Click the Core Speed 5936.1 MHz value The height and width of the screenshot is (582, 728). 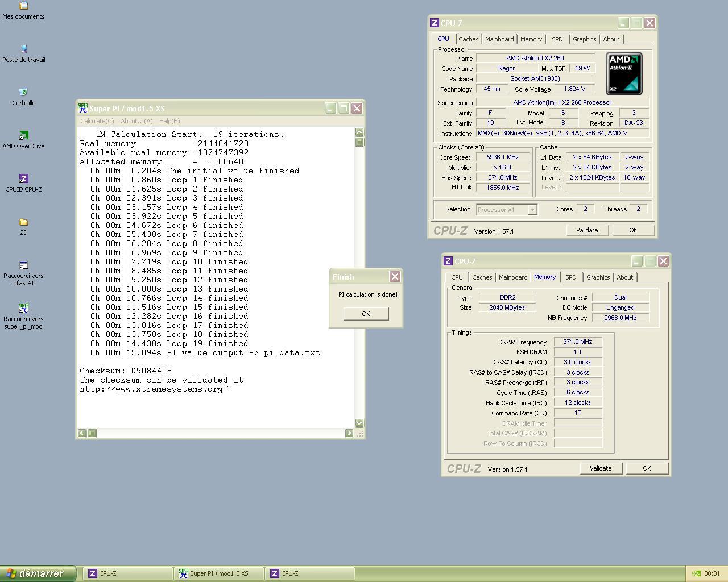point(502,157)
